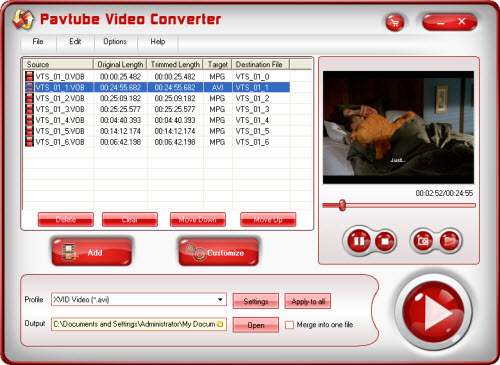Viewport: 500px width, 365px height.
Task: Sort by Original Length column header
Action: pyautogui.click(x=120, y=64)
